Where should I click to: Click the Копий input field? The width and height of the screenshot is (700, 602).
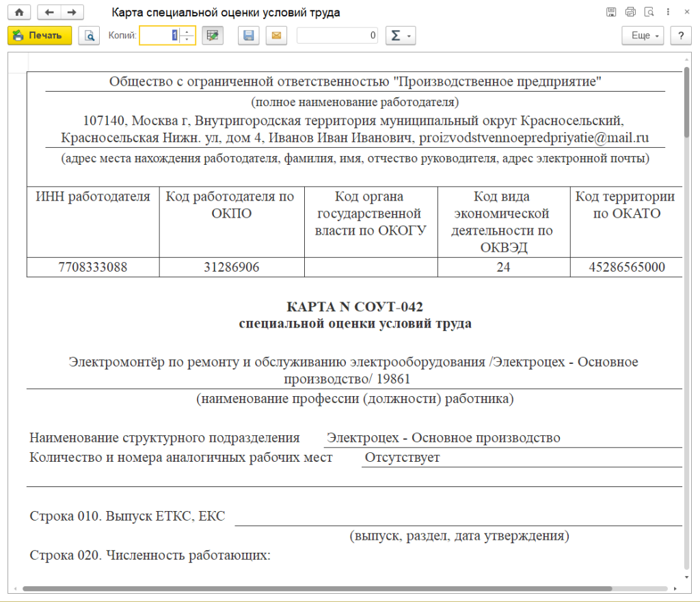coord(160,36)
